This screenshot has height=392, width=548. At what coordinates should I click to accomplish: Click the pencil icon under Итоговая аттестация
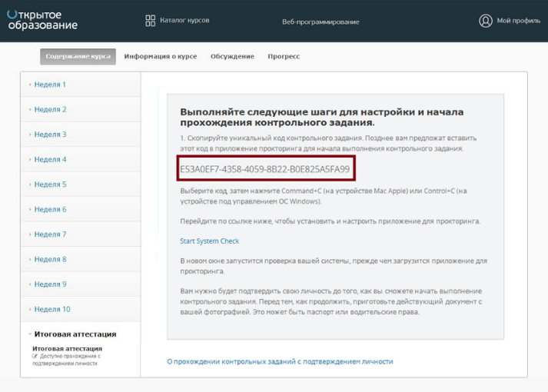(35, 356)
